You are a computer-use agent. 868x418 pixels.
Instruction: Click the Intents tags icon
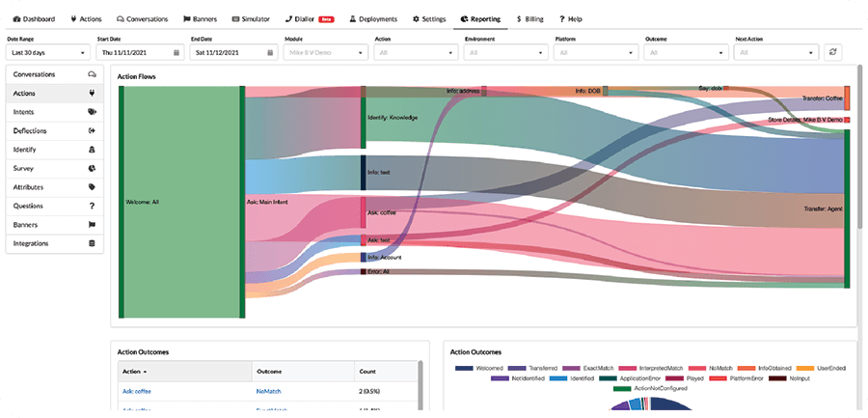click(92, 112)
